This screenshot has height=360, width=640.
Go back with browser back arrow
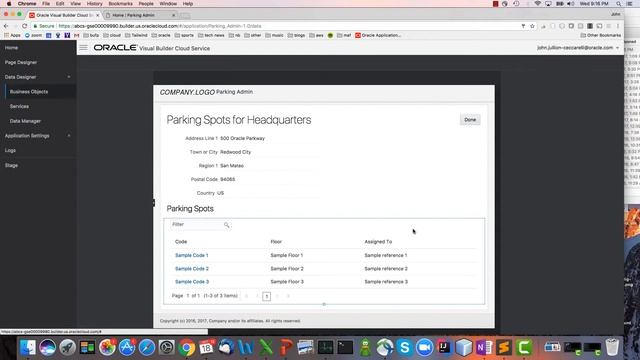click(6, 26)
